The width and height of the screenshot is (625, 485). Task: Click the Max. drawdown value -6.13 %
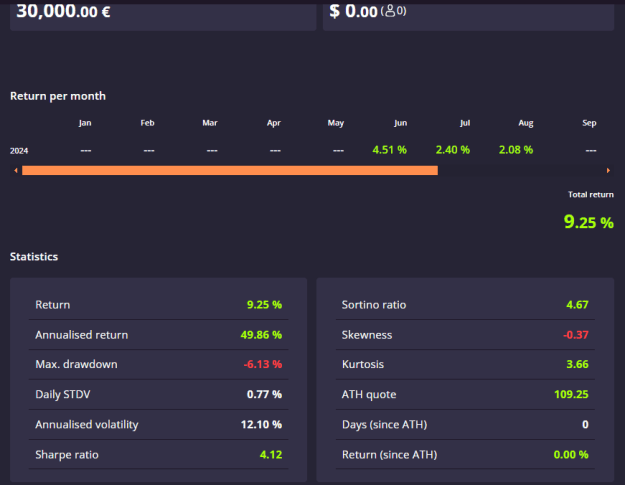[x=263, y=364]
